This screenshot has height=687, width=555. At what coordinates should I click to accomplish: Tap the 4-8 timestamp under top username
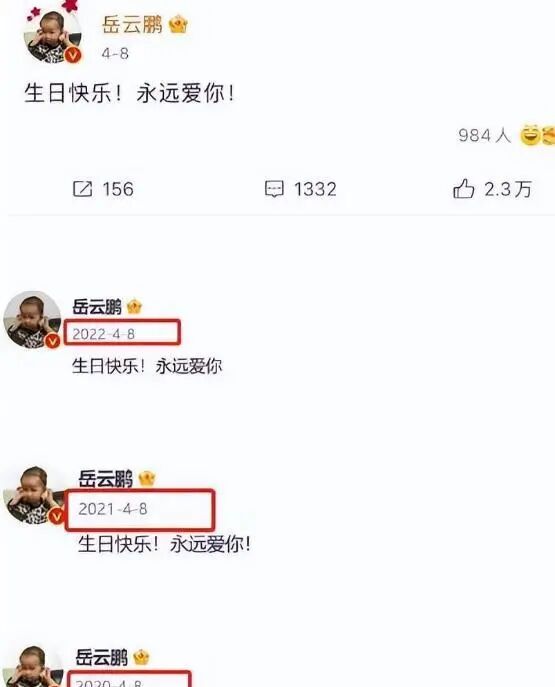tap(115, 53)
